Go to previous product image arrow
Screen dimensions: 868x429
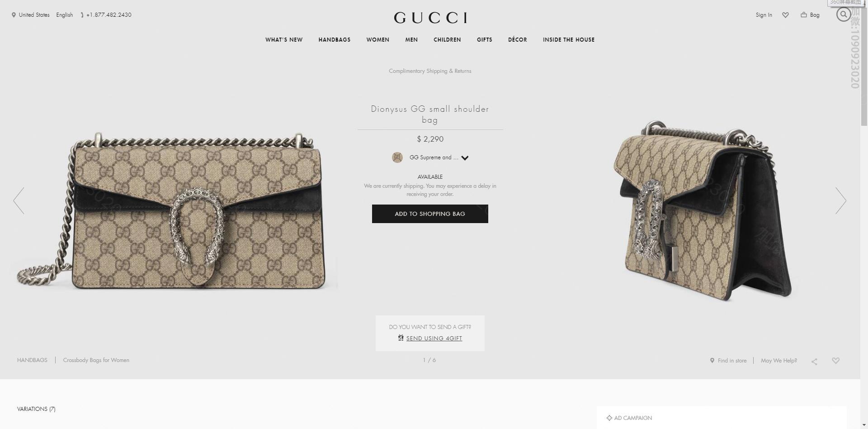point(19,200)
